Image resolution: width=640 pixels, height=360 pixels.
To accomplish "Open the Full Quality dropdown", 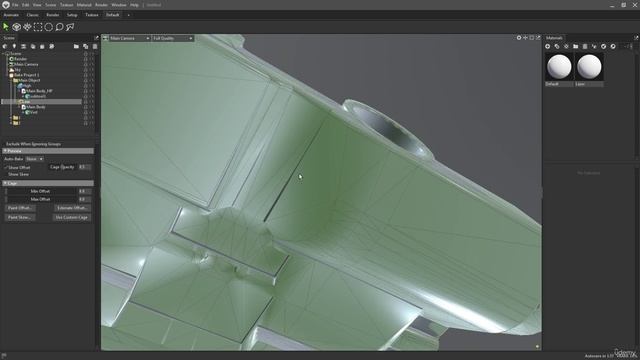I will (173, 38).
